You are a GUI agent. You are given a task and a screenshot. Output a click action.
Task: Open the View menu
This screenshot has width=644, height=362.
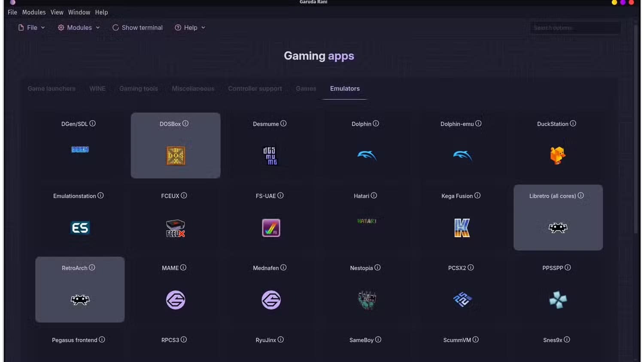point(57,12)
